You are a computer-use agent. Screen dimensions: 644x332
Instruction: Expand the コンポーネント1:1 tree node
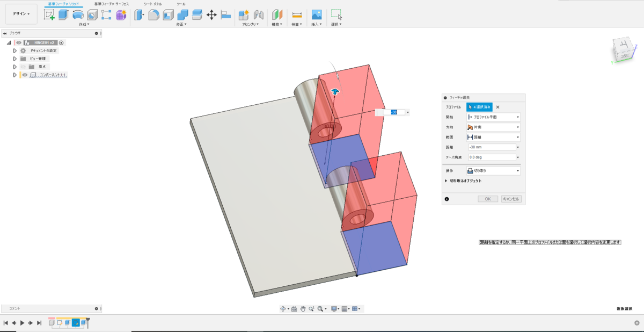click(15, 75)
